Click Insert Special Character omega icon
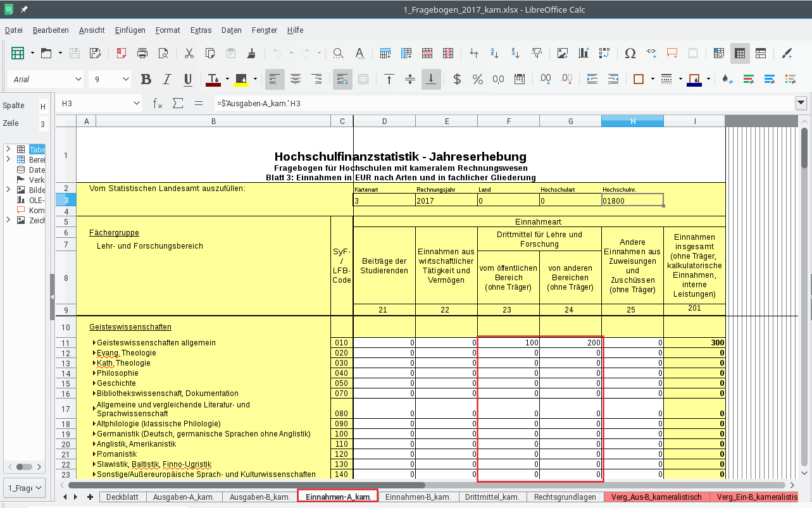The image size is (812, 508). click(630, 53)
